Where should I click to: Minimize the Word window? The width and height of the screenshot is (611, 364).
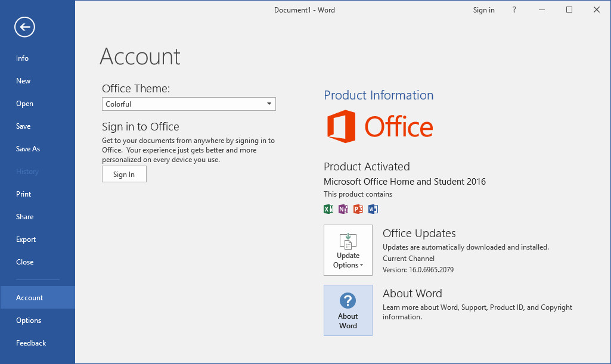coord(542,10)
